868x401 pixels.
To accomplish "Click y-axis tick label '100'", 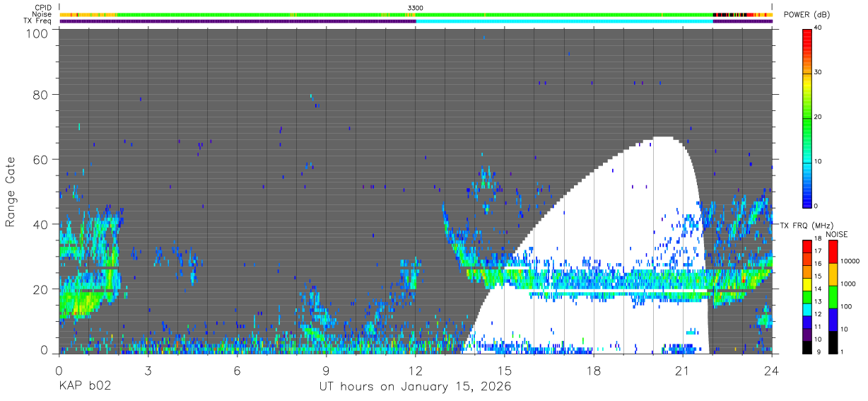I will [37, 33].
